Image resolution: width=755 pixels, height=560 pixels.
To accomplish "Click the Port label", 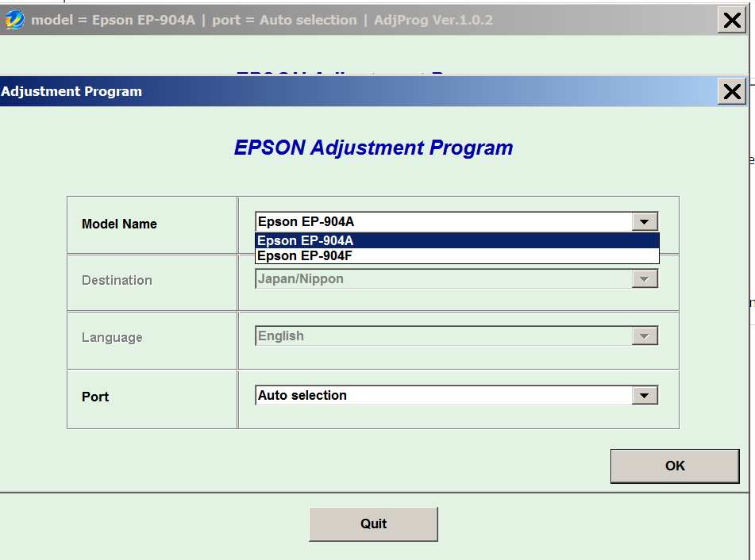I will point(95,397).
